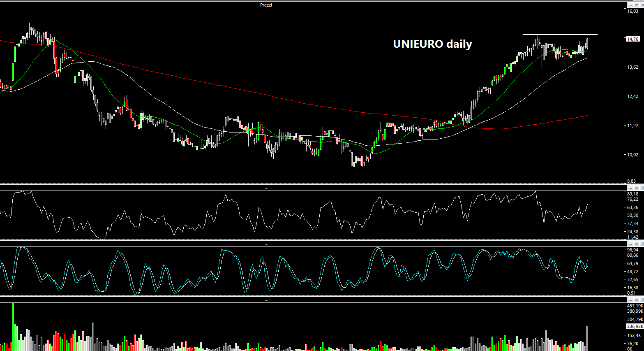
Task: Click the 32,65 oscillator scale value
Action: tap(632, 279)
